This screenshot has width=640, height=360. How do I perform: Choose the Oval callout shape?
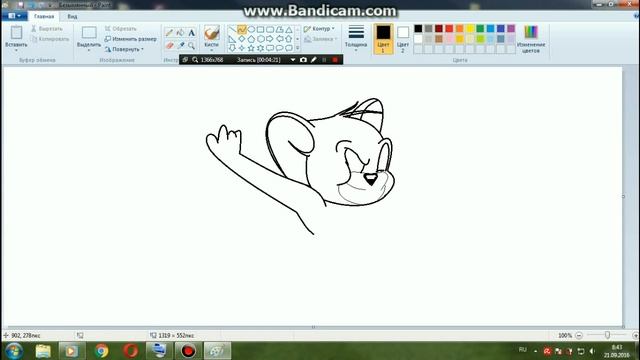(x=279, y=48)
